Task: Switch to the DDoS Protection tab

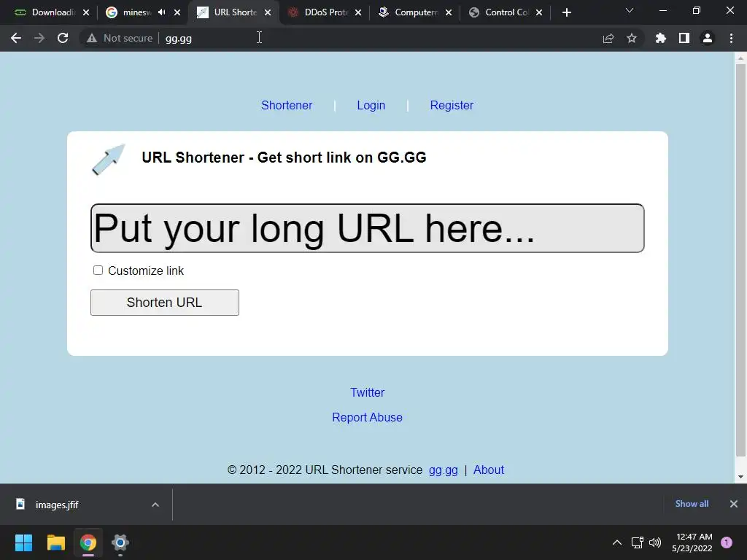Action: 322,13
